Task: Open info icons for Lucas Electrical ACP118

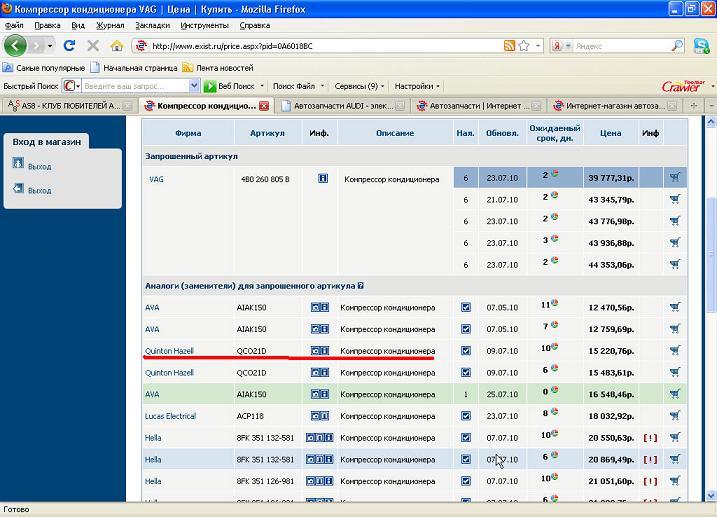Action: point(320,416)
